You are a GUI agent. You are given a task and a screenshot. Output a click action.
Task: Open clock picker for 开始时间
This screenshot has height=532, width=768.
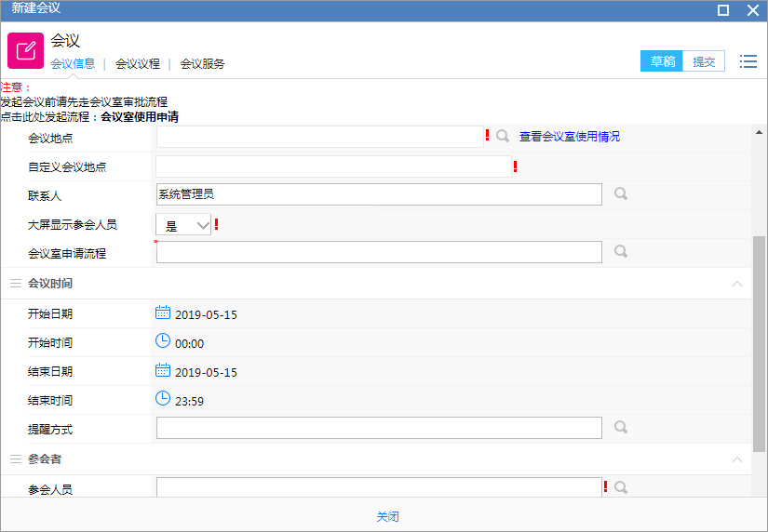[x=163, y=340]
